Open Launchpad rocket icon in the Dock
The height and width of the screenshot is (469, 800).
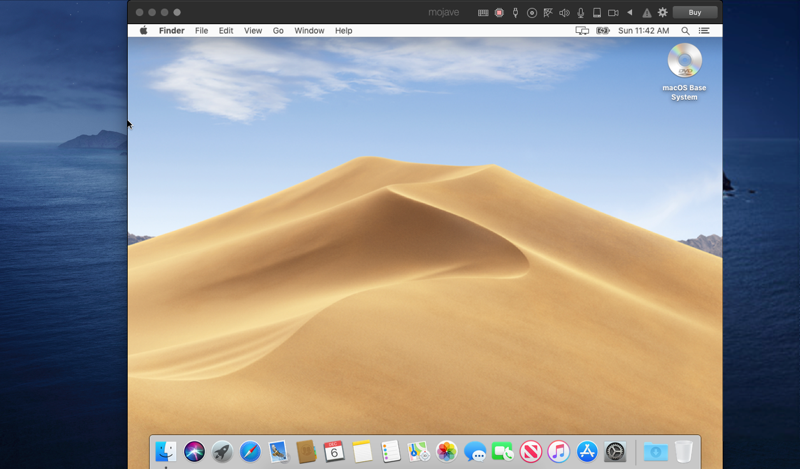click(222, 452)
